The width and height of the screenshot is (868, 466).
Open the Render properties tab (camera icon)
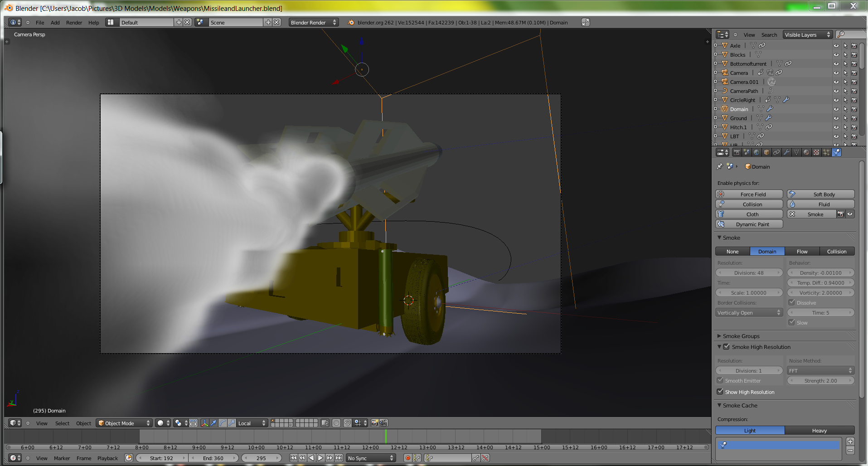click(737, 152)
